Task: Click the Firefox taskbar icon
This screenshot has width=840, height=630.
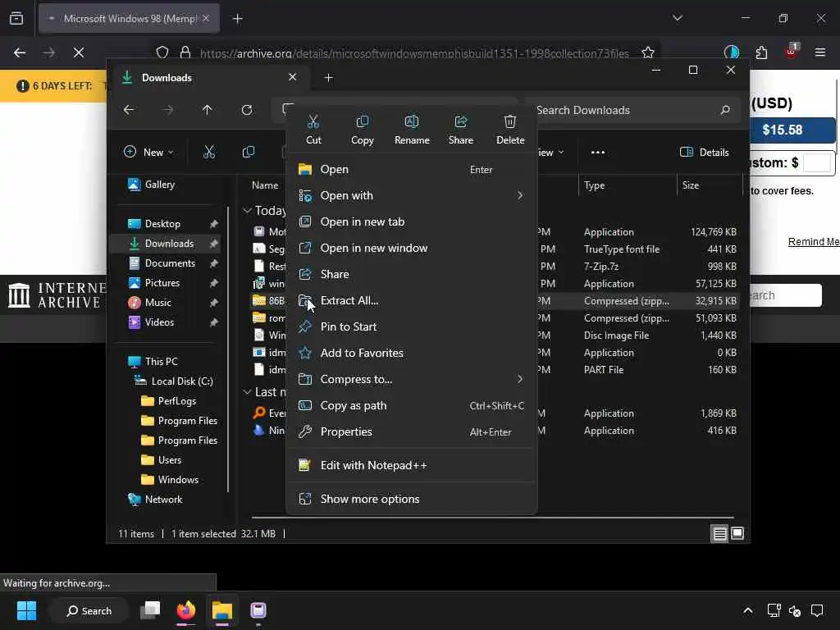Action: [186, 610]
